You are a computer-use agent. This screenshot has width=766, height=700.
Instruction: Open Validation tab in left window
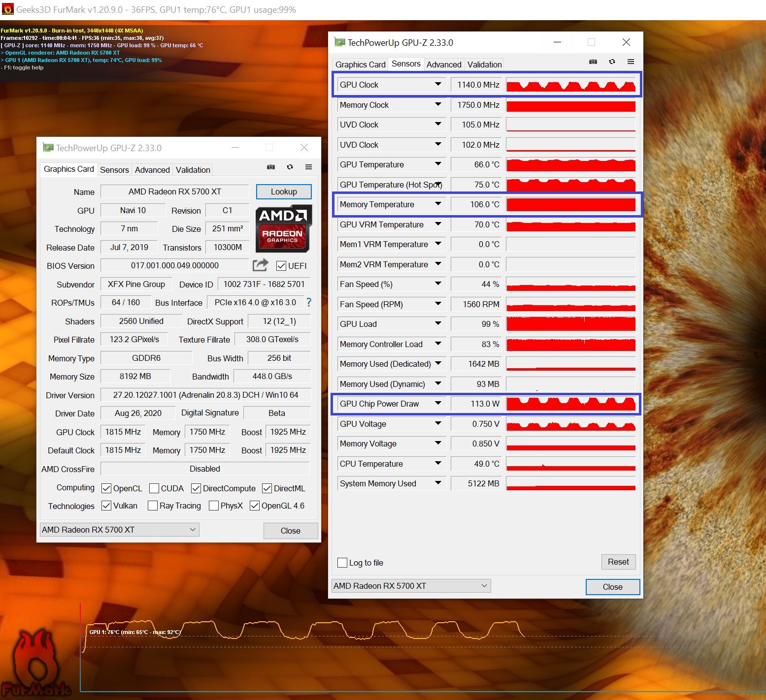tap(193, 170)
